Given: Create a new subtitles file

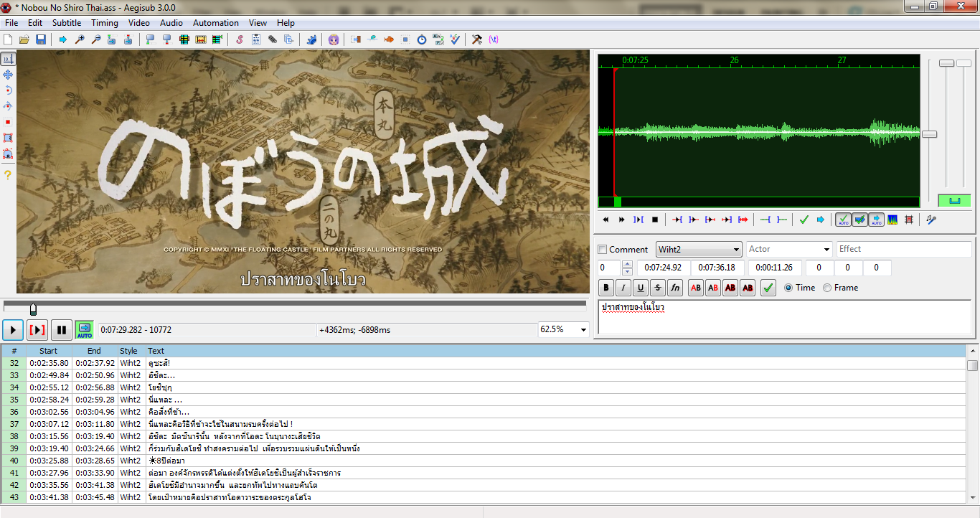Looking at the screenshot, I should [9, 39].
